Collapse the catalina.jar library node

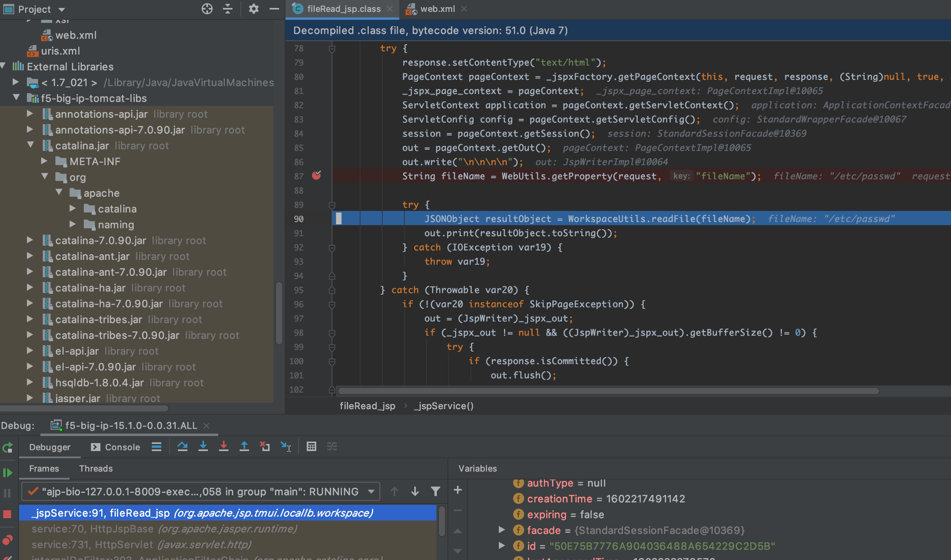[31, 145]
